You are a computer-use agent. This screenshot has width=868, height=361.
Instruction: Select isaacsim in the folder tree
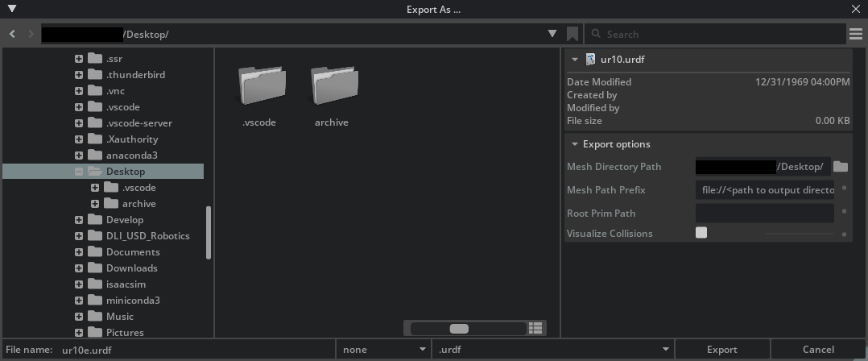(x=126, y=284)
